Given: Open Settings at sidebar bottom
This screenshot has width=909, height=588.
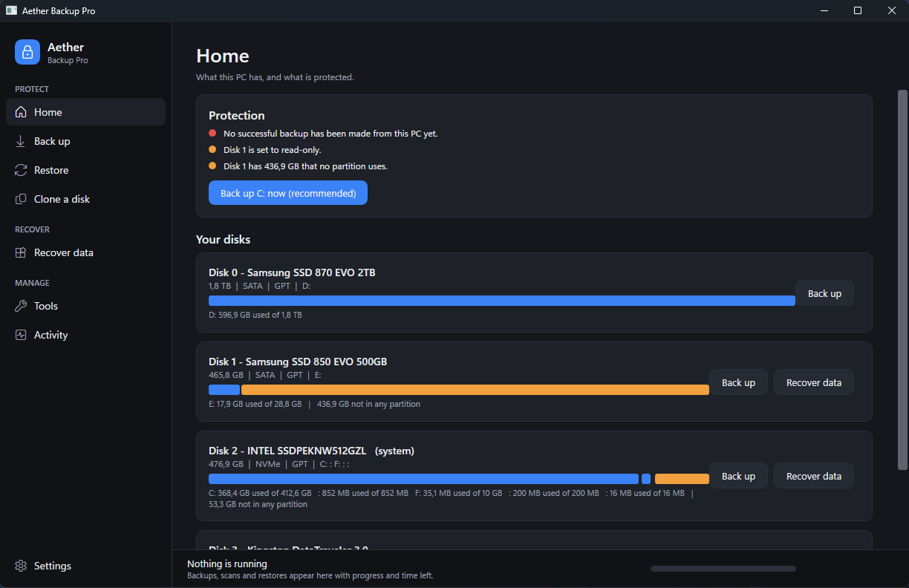Looking at the screenshot, I should 85,566.
